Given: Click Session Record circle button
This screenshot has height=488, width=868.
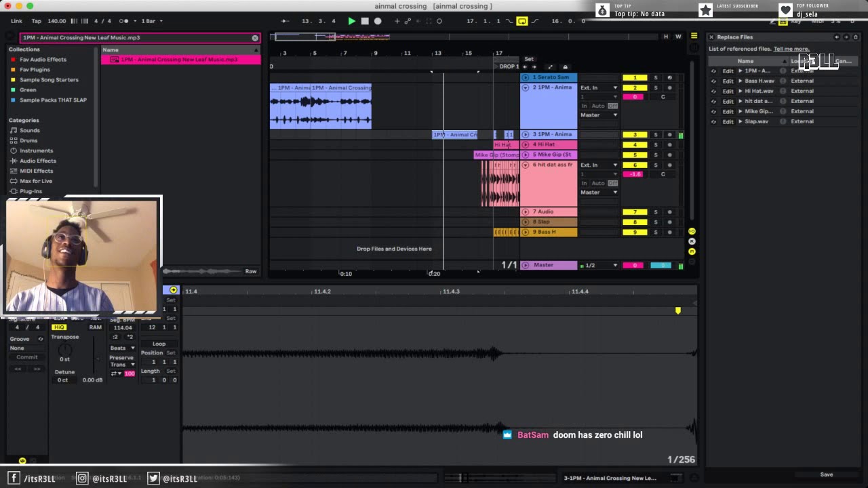Looking at the screenshot, I should pos(439,21).
